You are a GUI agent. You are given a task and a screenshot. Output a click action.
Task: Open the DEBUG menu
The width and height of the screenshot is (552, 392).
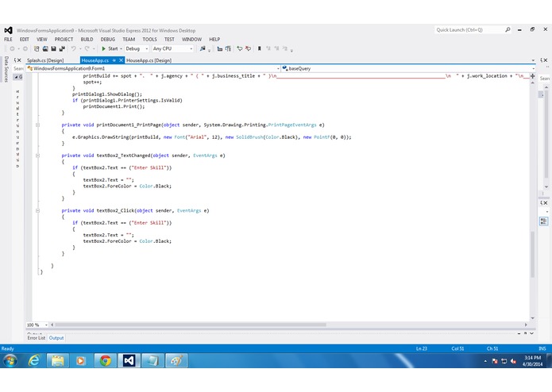tap(108, 40)
